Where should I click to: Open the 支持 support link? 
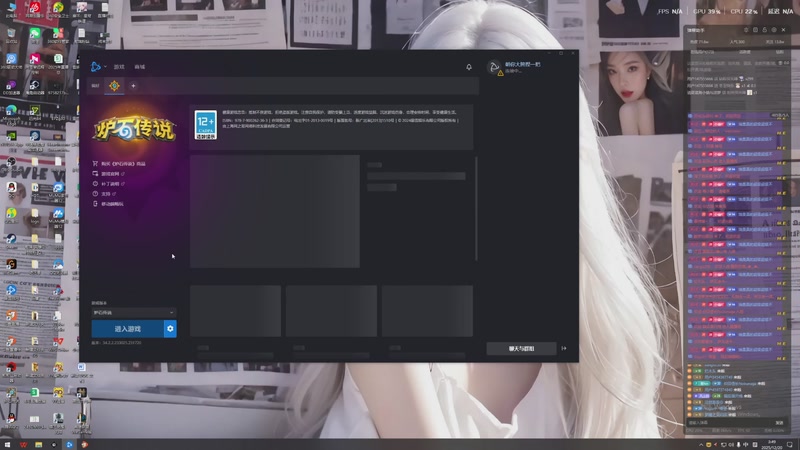[106, 194]
